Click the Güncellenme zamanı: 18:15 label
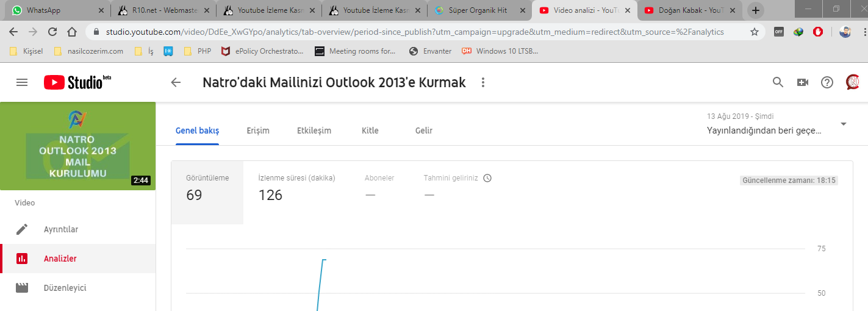 (789, 181)
